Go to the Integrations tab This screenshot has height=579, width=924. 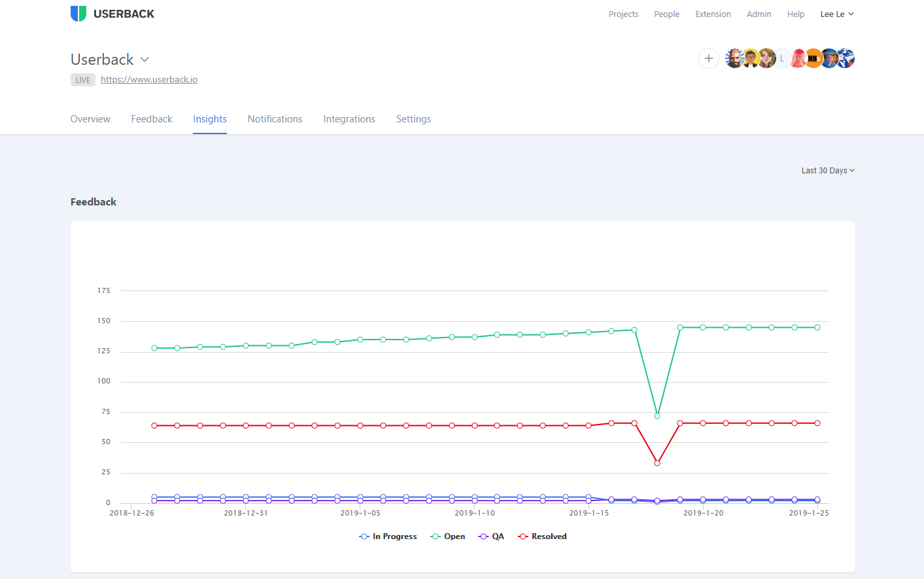pos(349,119)
